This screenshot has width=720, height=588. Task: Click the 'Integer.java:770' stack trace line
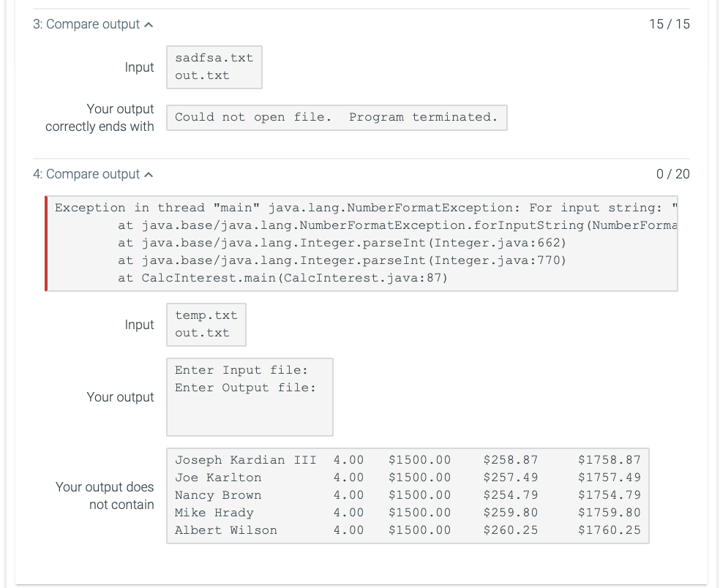(342, 260)
